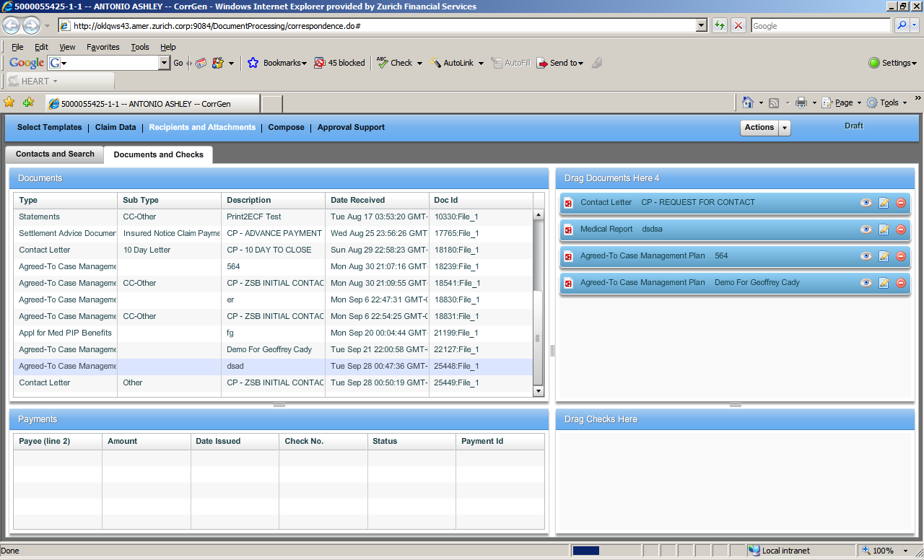Viewport: 924px width, 560px height.
Task: Open the Help menu
Action: pos(168,47)
